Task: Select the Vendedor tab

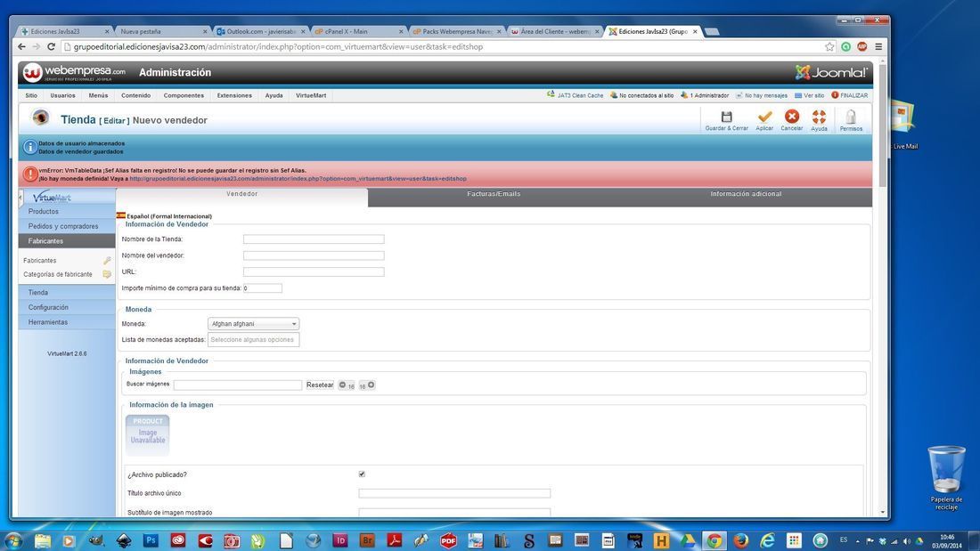Action: coord(241,194)
